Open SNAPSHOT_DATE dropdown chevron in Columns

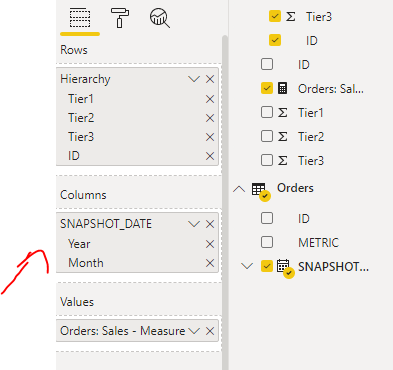pyautogui.click(x=194, y=224)
